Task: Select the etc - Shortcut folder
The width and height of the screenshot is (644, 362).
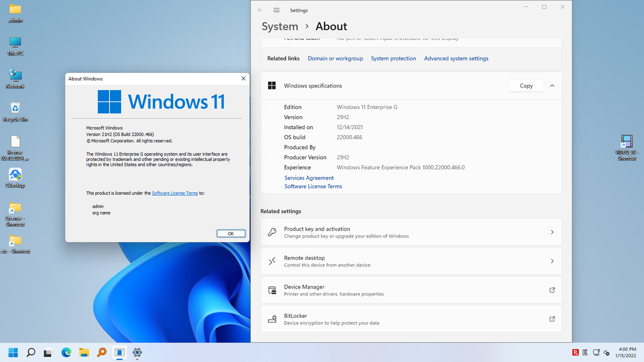Action: [16, 244]
